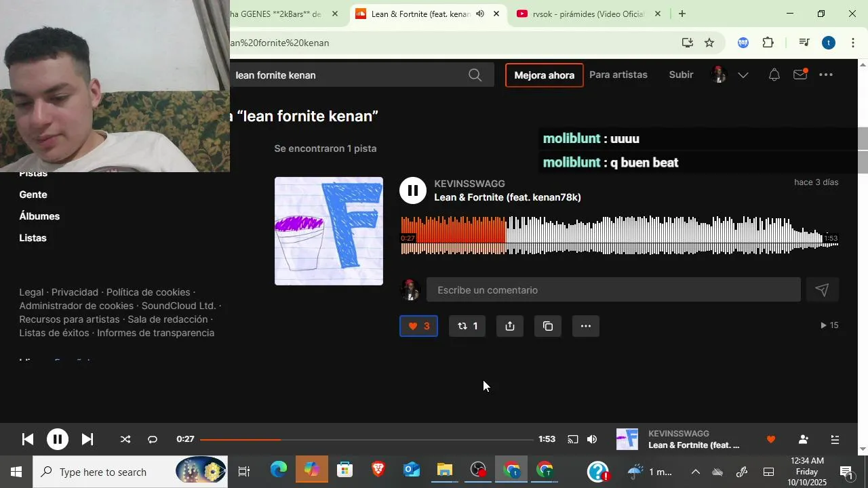
Task: Skip to previous track in player bar
Action: coord(28,439)
